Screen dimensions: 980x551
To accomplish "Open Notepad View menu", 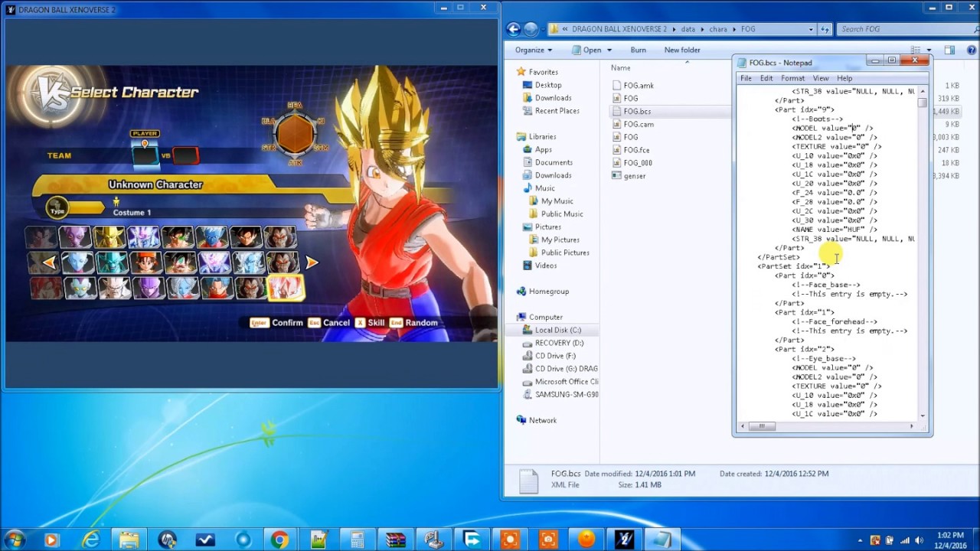I will (821, 78).
